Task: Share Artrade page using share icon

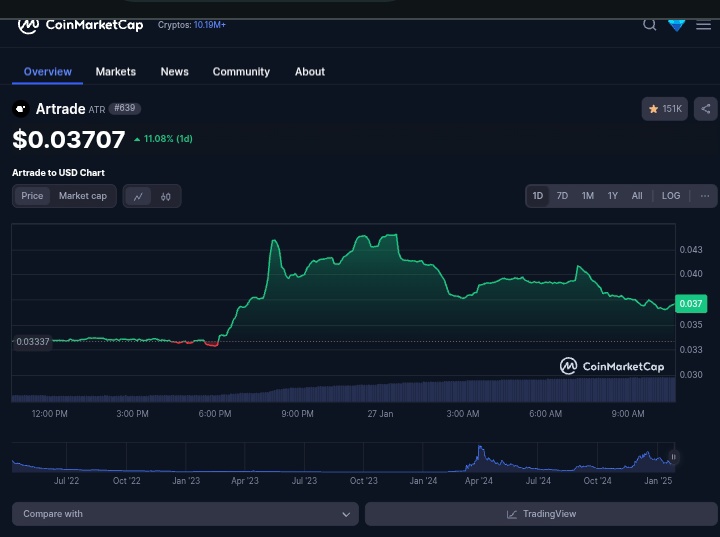Action: tap(706, 109)
